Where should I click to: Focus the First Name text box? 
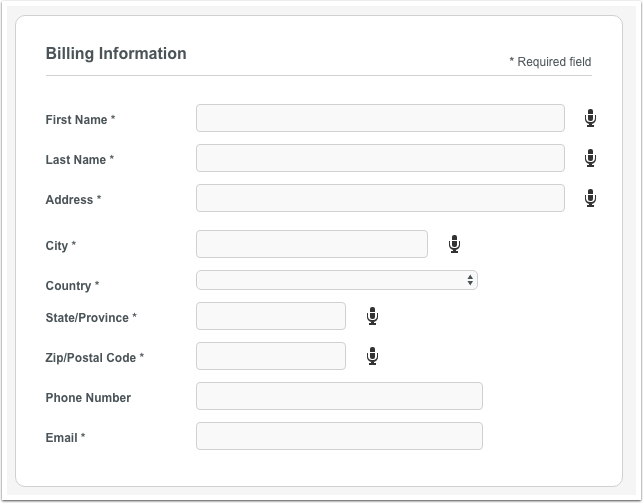tap(380, 118)
